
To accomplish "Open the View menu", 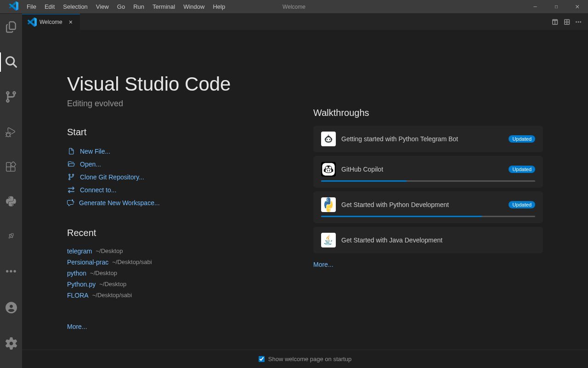I will (102, 6).
